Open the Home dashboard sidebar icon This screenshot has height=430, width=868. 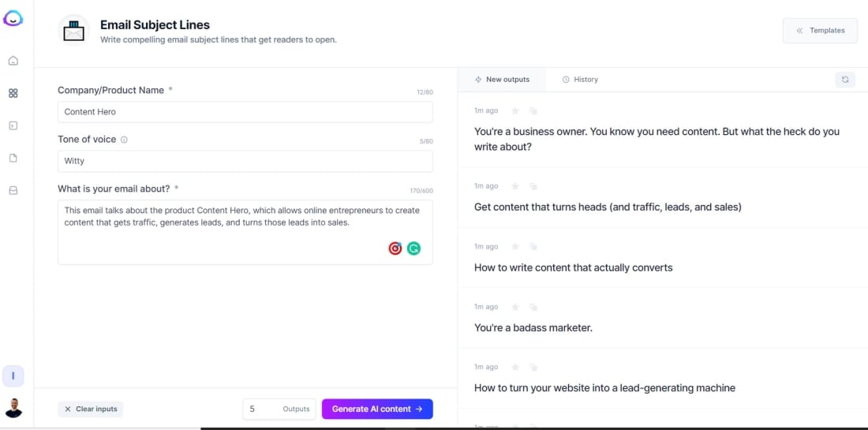(x=13, y=61)
